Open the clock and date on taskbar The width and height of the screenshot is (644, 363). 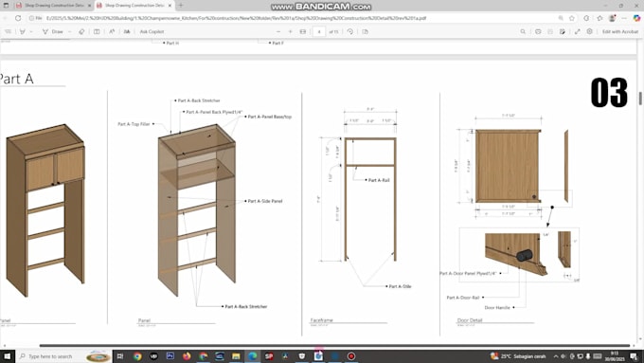point(615,356)
